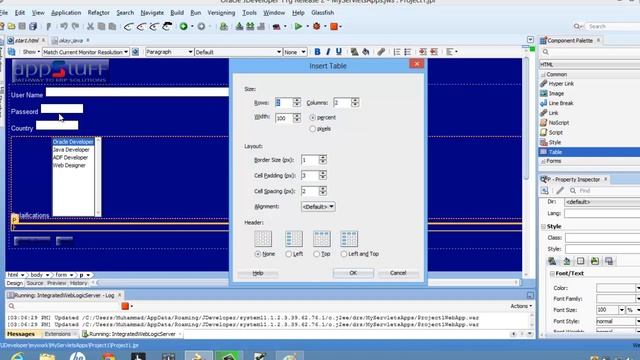Click Border Size stepper arrows
Image resolution: width=640 pixels, height=360 pixels.
[x=323, y=160]
